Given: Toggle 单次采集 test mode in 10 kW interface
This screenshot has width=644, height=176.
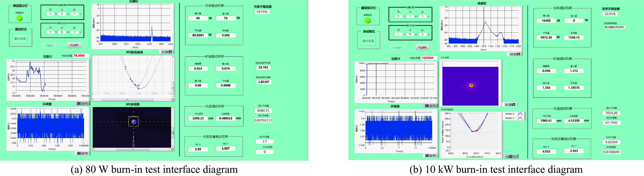Looking at the screenshot, I should (x=368, y=41).
